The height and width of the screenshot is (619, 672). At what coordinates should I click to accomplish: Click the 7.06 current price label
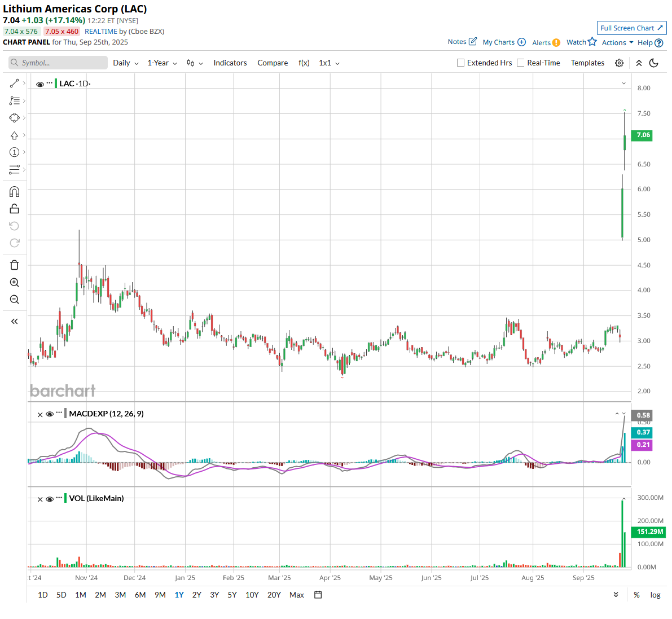point(642,135)
